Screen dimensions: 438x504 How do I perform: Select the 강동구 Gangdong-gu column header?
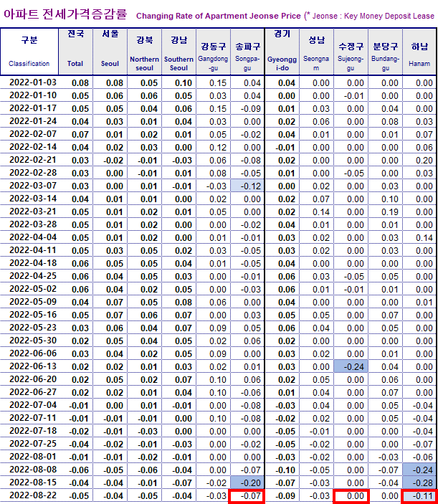click(x=214, y=52)
